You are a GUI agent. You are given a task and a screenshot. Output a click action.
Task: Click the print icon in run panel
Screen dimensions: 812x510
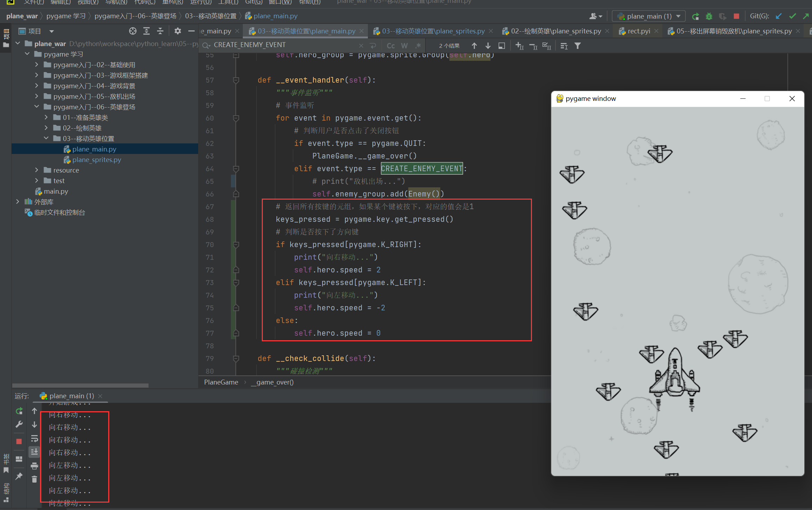pyautogui.click(x=34, y=466)
